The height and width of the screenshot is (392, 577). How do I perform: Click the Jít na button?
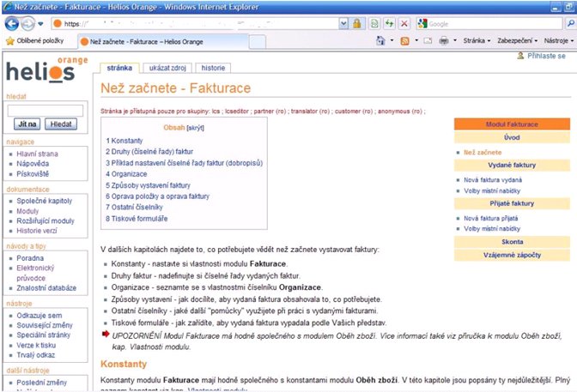27,124
